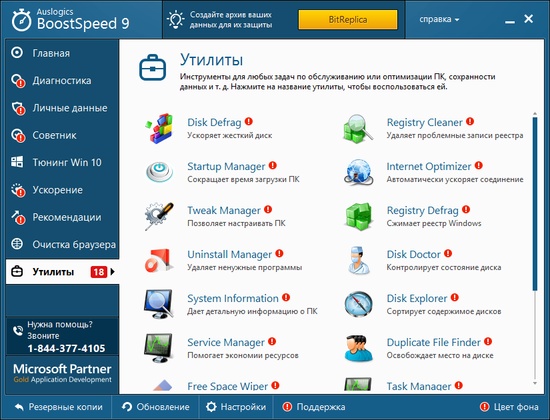Screen dimensions: 550x420
Task: Click the Uninstall Manager red box icon
Action: pyautogui.click(x=159, y=260)
